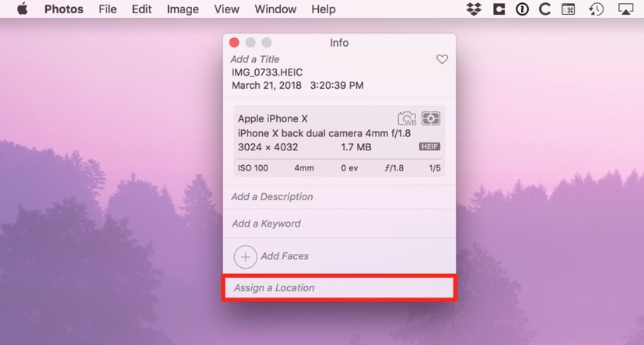Click the keyboard command viewer icon
The height and width of the screenshot is (345, 644).
(x=569, y=9)
